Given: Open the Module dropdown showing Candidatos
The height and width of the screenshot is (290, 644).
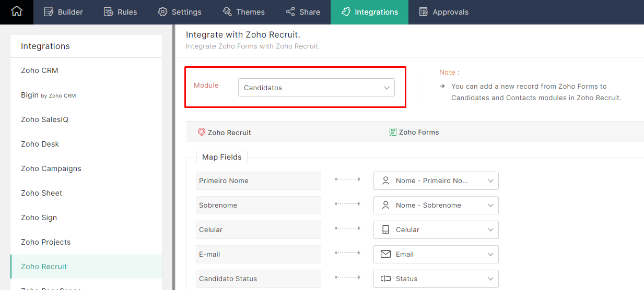Looking at the screenshot, I should (316, 88).
